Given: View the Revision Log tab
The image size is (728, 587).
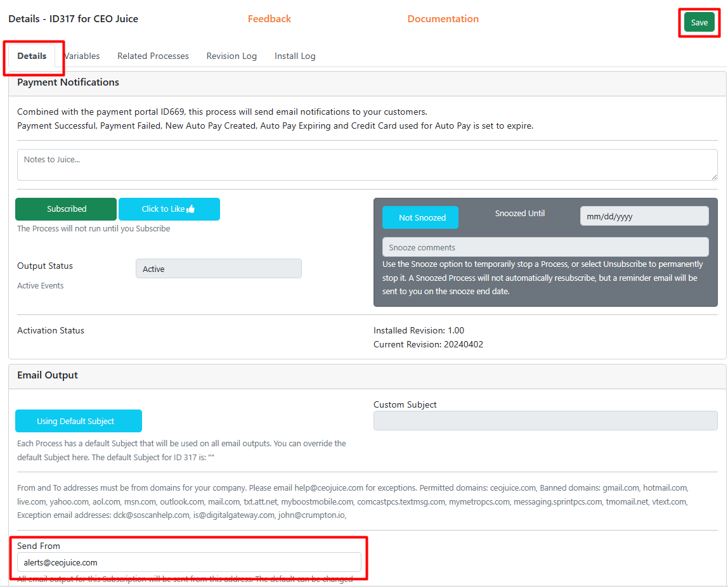Looking at the screenshot, I should (x=231, y=56).
